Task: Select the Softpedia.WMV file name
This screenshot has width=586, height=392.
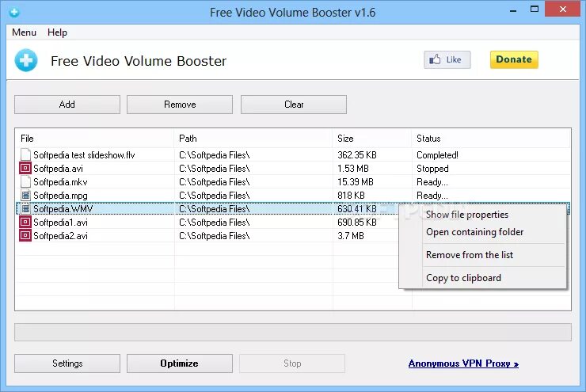Action: pyautogui.click(x=63, y=208)
